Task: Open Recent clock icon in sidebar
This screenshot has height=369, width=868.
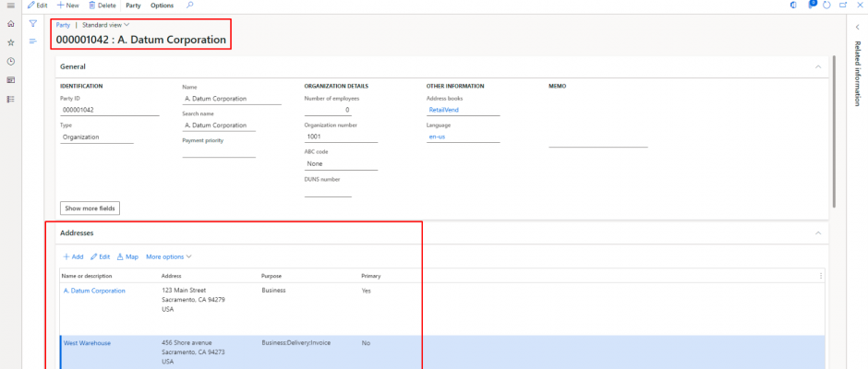Action: pos(10,62)
